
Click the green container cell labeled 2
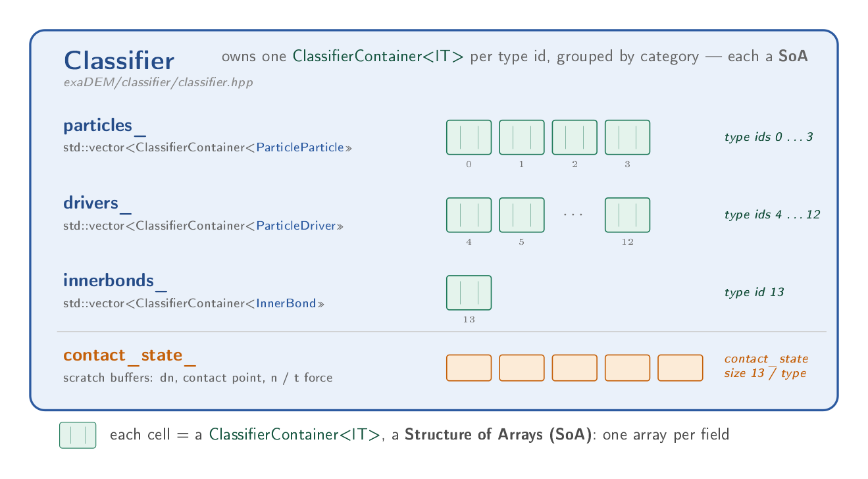pyautogui.click(x=574, y=138)
